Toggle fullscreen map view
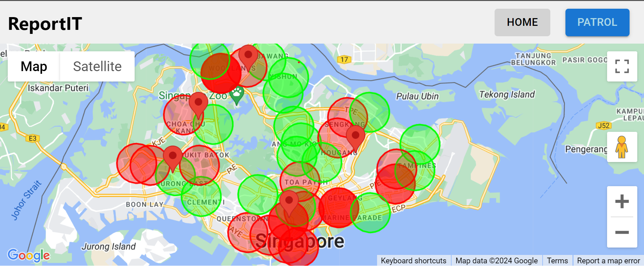 622,66
